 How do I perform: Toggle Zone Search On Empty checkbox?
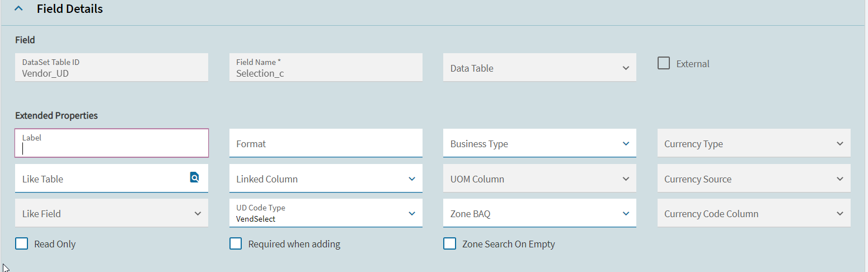pyautogui.click(x=449, y=243)
